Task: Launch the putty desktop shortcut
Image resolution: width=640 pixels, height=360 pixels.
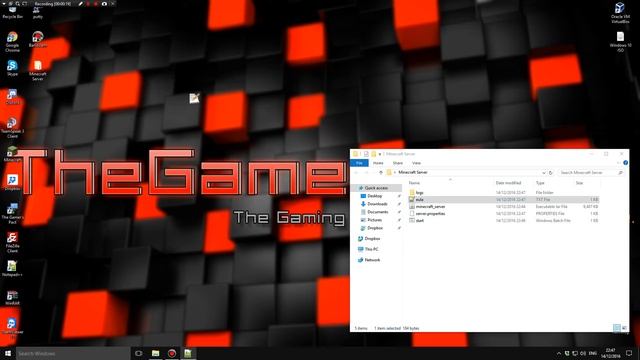Action: tap(38, 12)
